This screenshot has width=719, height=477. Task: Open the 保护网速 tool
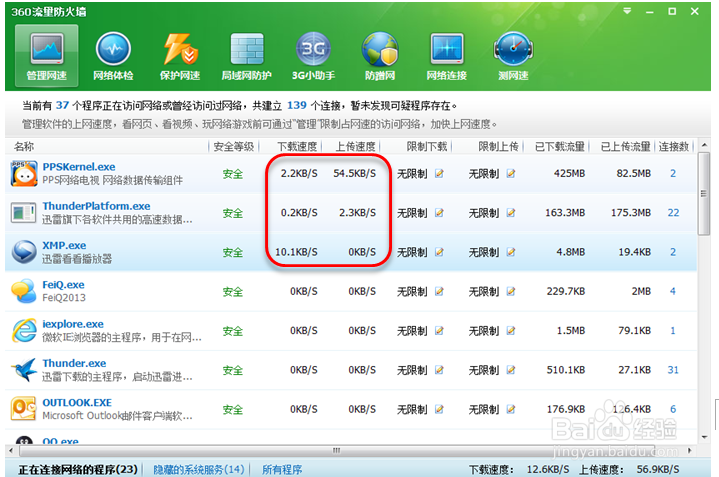coord(180,55)
